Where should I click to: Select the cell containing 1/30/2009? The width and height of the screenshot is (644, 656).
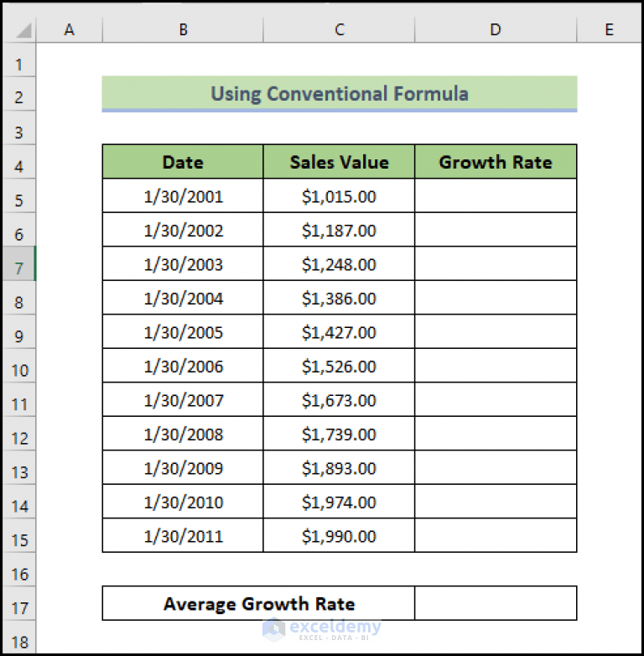tap(183, 467)
